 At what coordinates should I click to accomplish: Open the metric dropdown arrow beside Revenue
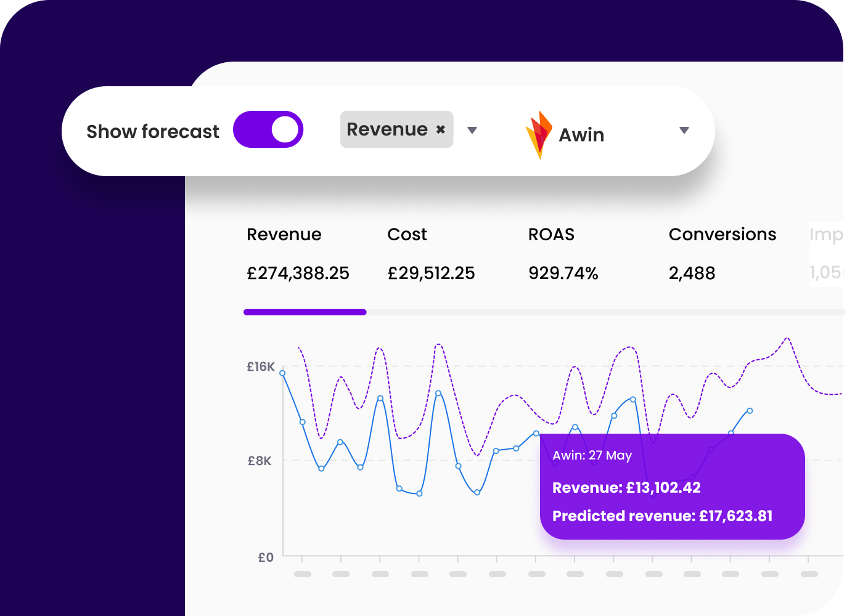point(472,130)
